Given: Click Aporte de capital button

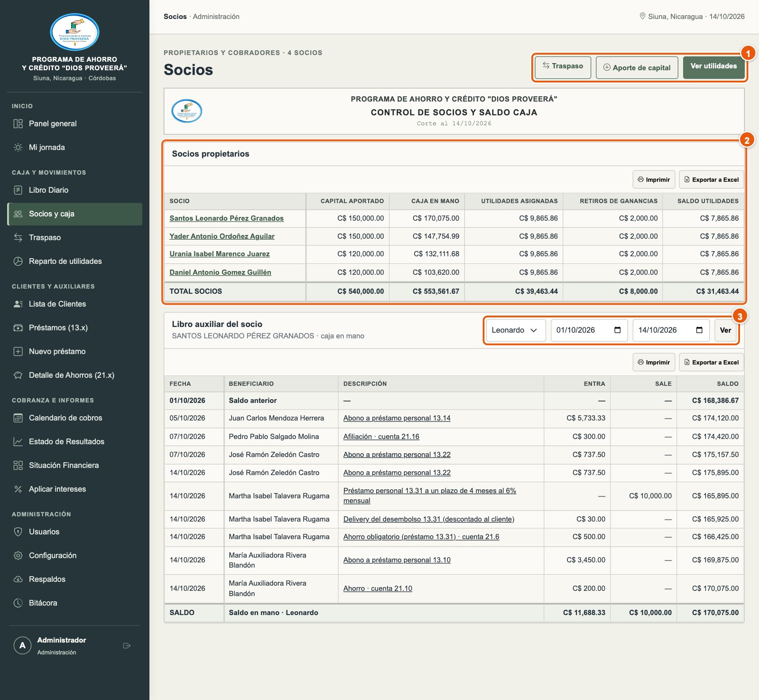Looking at the screenshot, I should click(x=637, y=67).
